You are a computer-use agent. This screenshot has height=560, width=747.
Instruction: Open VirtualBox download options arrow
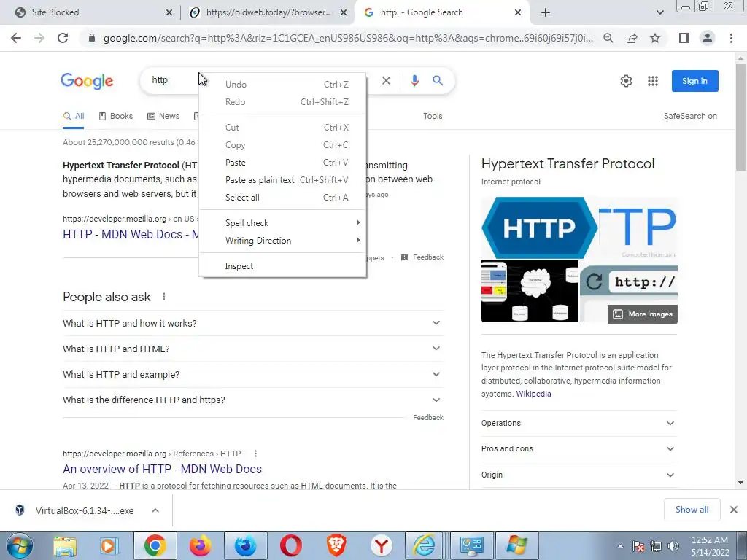point(155,510)
